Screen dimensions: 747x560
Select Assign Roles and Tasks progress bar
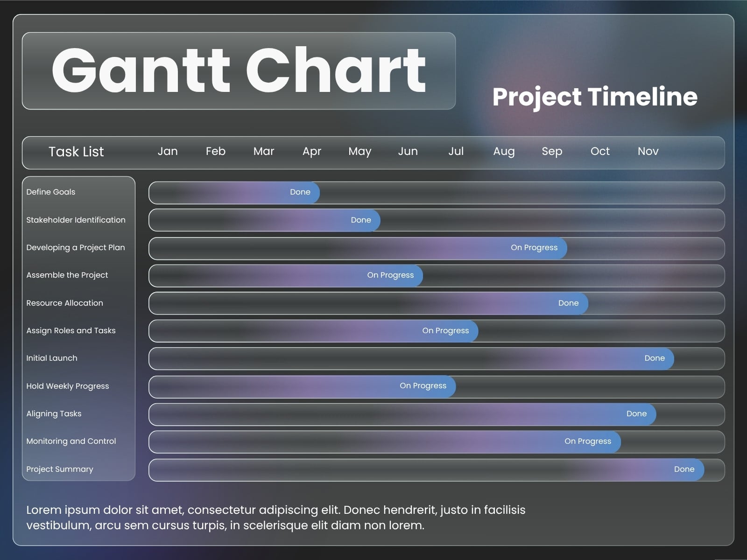pos(314,331)
